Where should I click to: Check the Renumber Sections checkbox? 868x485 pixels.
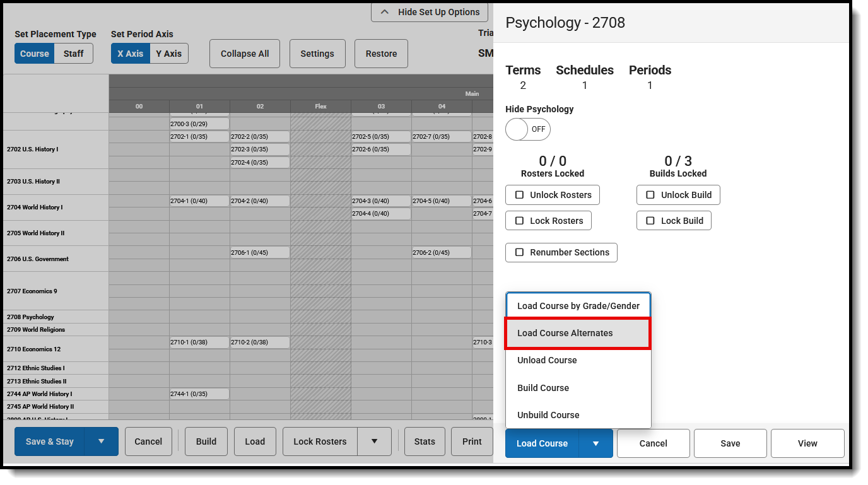coord(519,252)
